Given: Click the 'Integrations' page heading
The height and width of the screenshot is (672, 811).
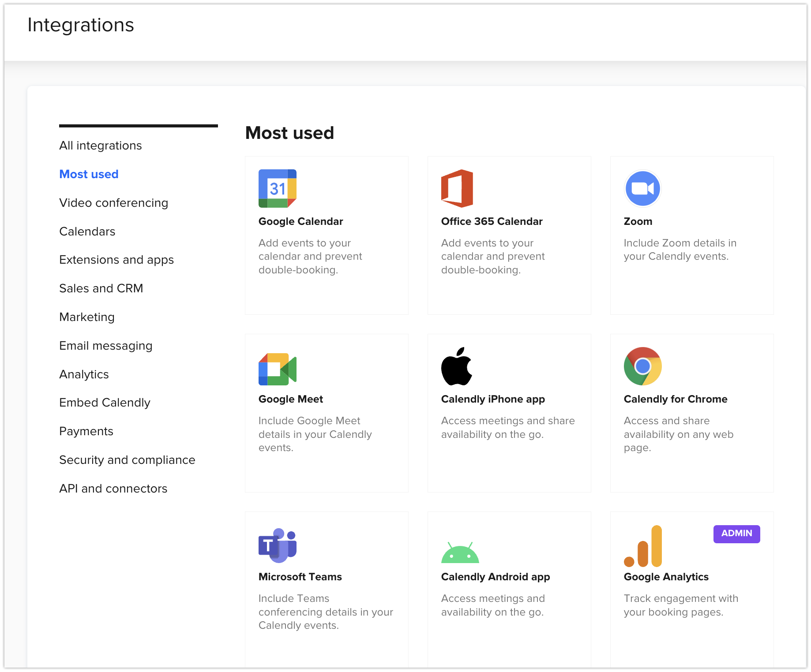Looking at the screenshot, I should point(81,25).
